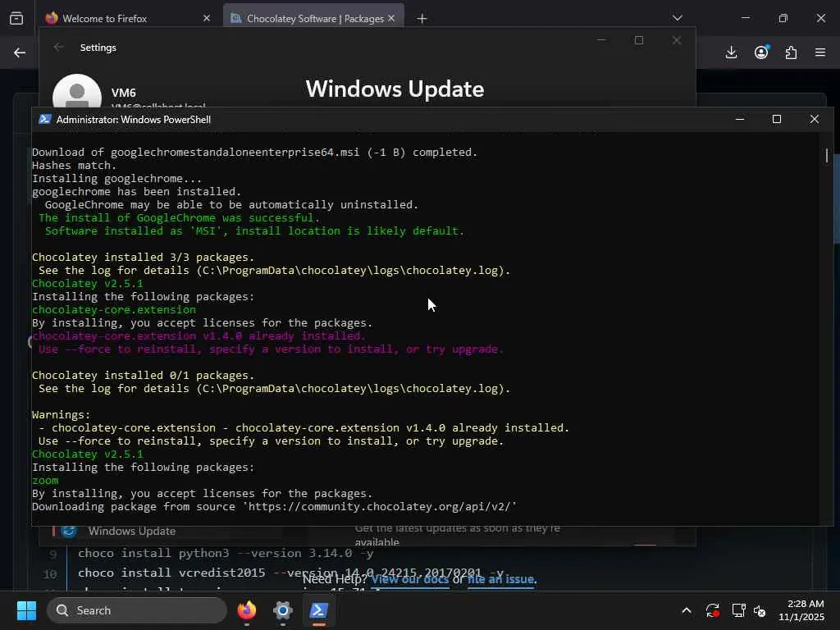Click the 'Windows Update' heading in Settings
This screenshot has width=840, height=630.
pos(395,89)
